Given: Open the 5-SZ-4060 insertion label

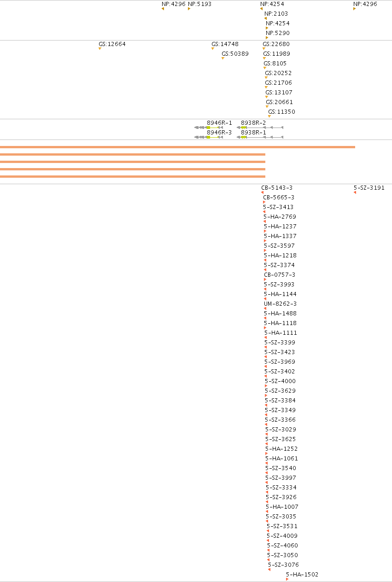Looking at the screenshot, I should point(282,546).
